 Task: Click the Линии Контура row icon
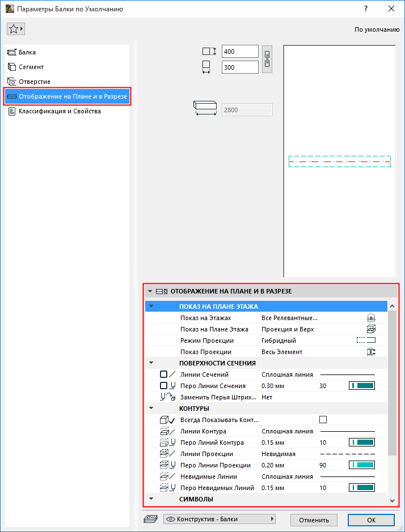[168, 431]
